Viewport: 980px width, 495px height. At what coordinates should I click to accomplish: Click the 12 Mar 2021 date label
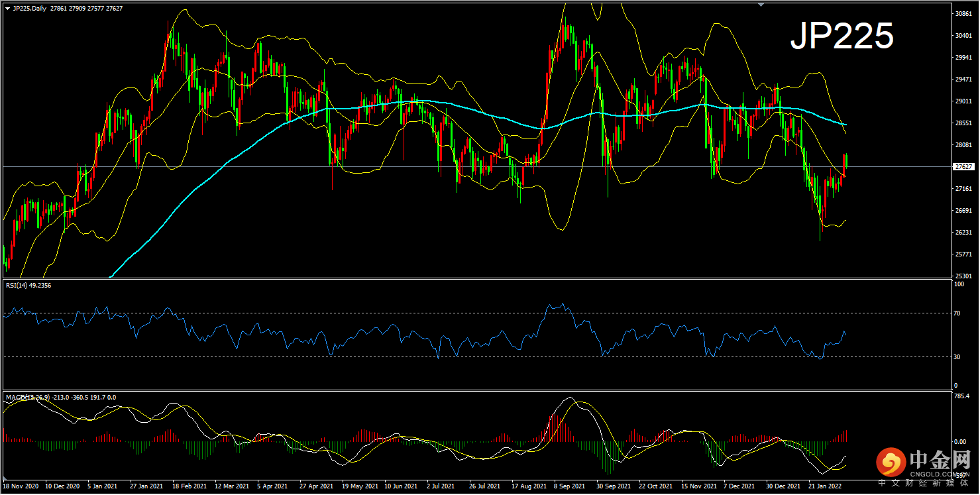pyautogui.click(x=231, y=486)
